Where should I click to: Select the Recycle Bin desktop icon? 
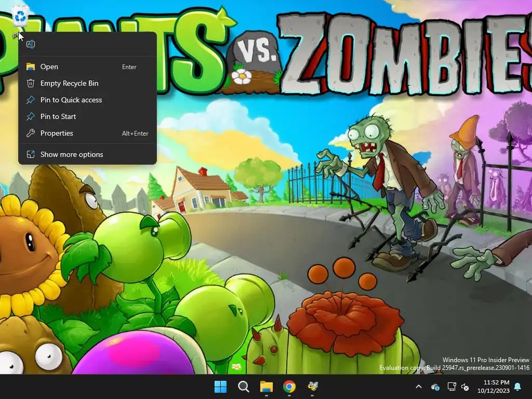[x=20, y=16]
